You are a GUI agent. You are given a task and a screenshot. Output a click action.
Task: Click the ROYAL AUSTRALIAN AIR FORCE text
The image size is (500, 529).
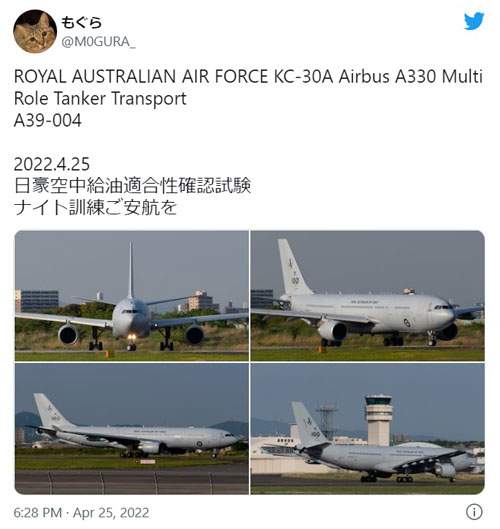141,76
